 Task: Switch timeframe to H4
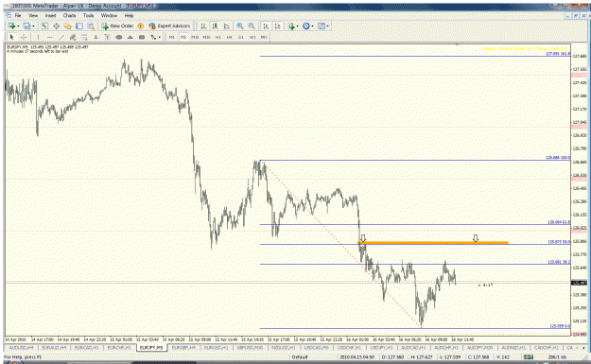click(229, 37)
